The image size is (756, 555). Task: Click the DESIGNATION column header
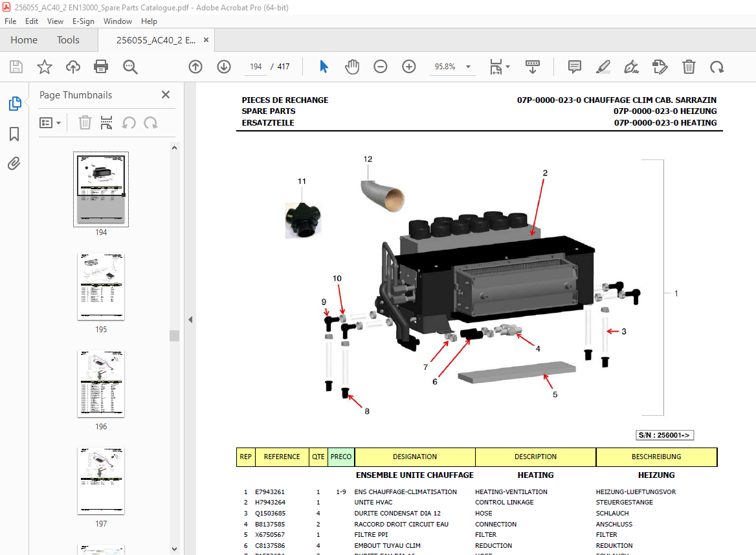415,457
